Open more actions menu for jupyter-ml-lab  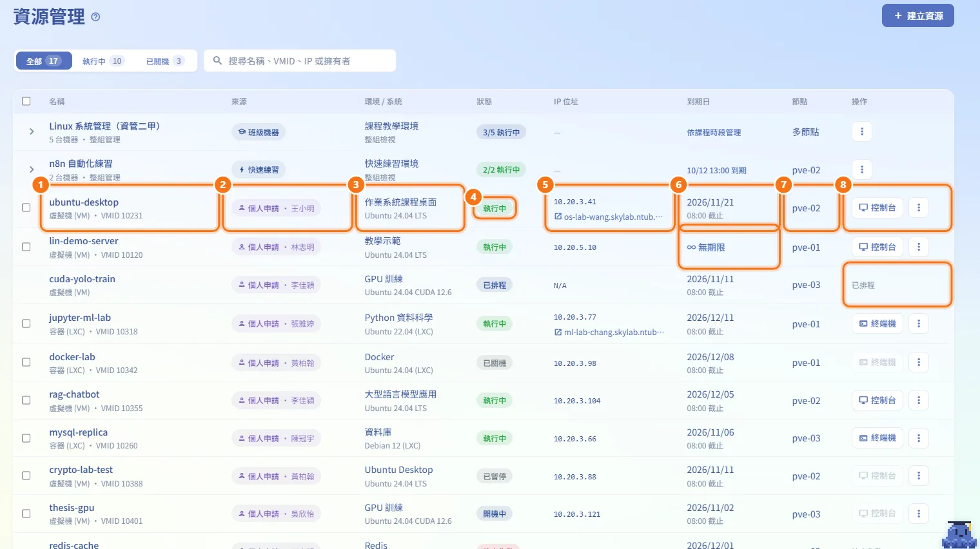click(x=919, y=323)
